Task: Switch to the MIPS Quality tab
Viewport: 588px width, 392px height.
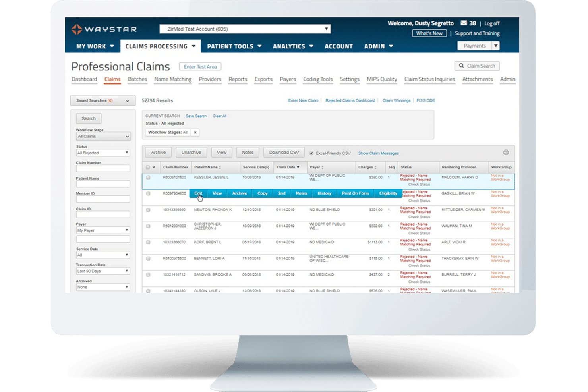Action: click(x=382, y=79)
